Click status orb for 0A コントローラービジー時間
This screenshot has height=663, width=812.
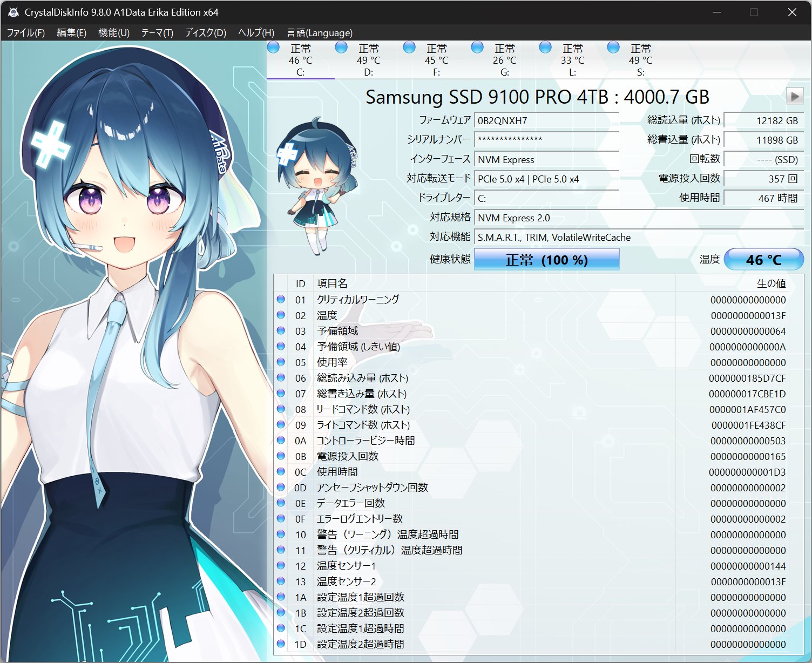(281, 440)
